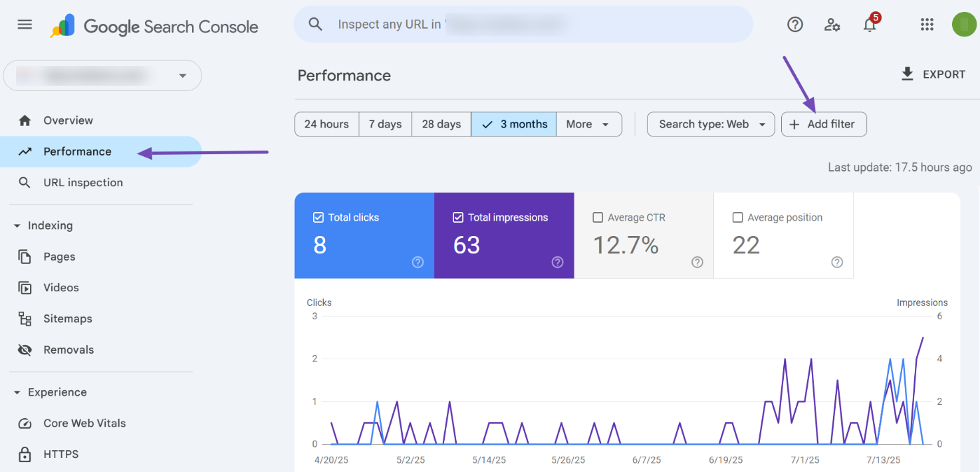Click the Performance trending-arrow icon

click(x=25, y=151)
